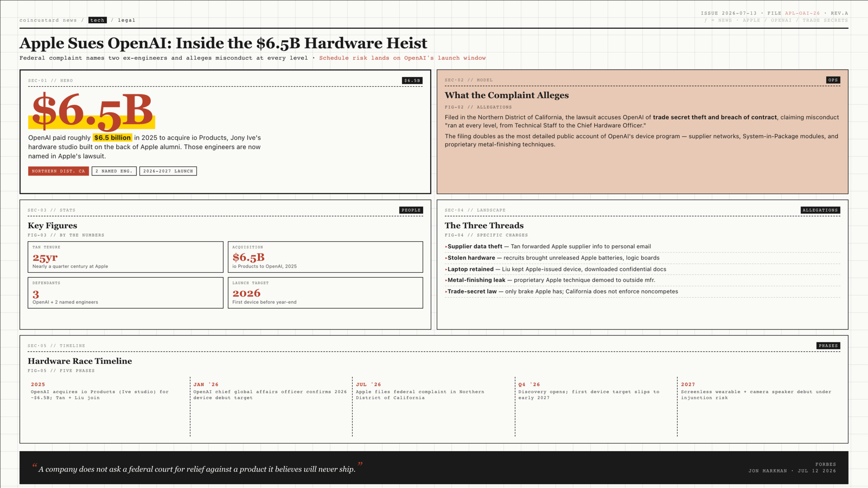Click the APL-OAI-26 file reference
This screenshot has height=488, width=868.
click(802, 13)
